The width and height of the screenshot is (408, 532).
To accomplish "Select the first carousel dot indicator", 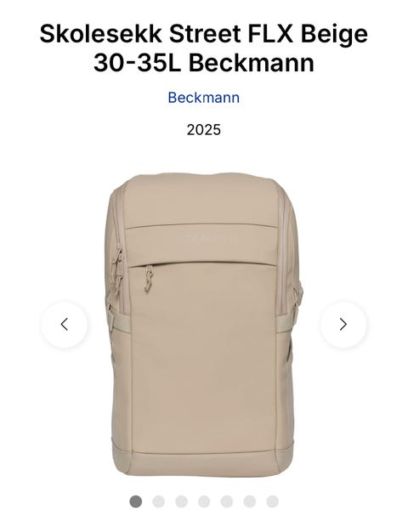I will [136, 501].
